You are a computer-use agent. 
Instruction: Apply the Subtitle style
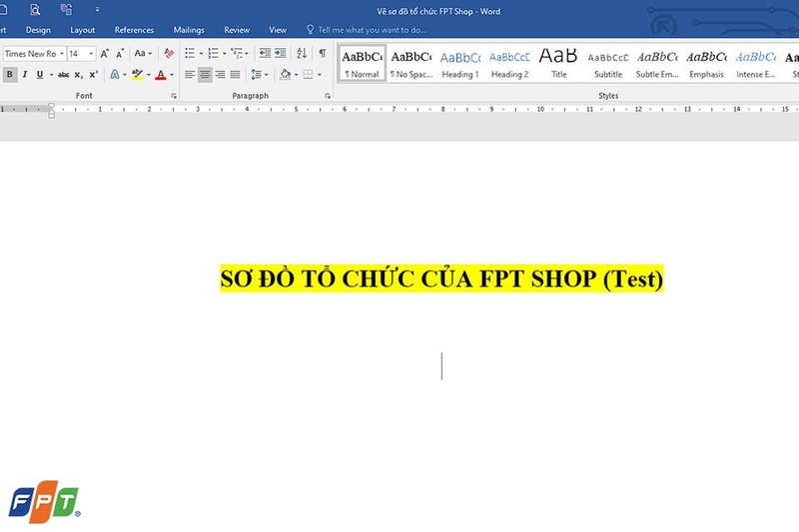608,64
